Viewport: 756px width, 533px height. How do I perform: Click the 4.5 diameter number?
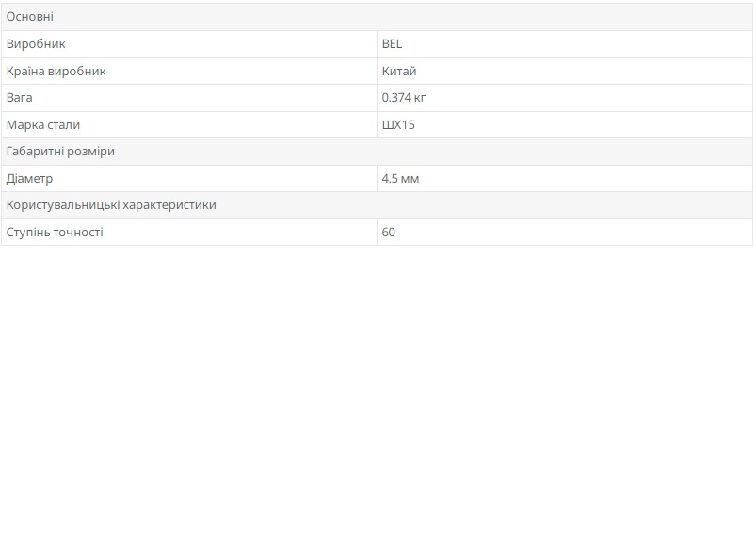[390, 178]
